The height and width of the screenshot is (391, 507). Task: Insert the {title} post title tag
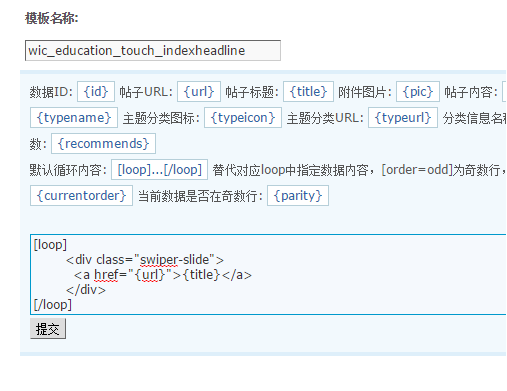[x=308, y=91]
